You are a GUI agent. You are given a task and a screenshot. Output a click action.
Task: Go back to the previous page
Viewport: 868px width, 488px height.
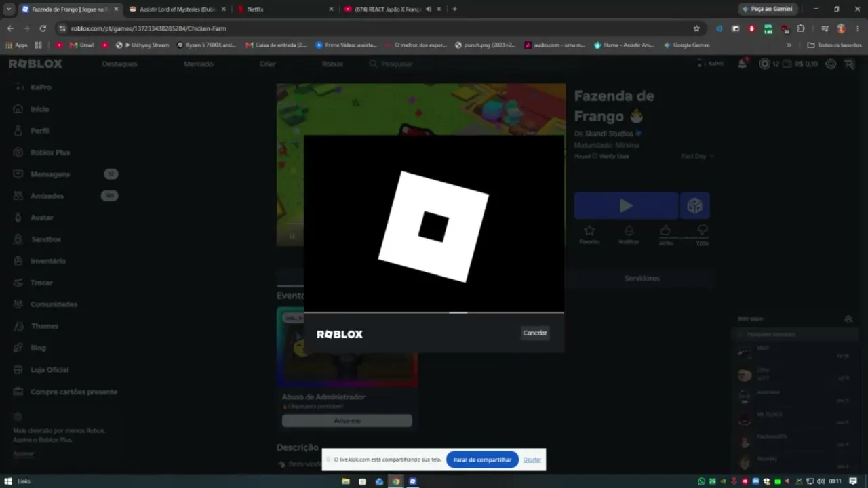click(10, 28)
